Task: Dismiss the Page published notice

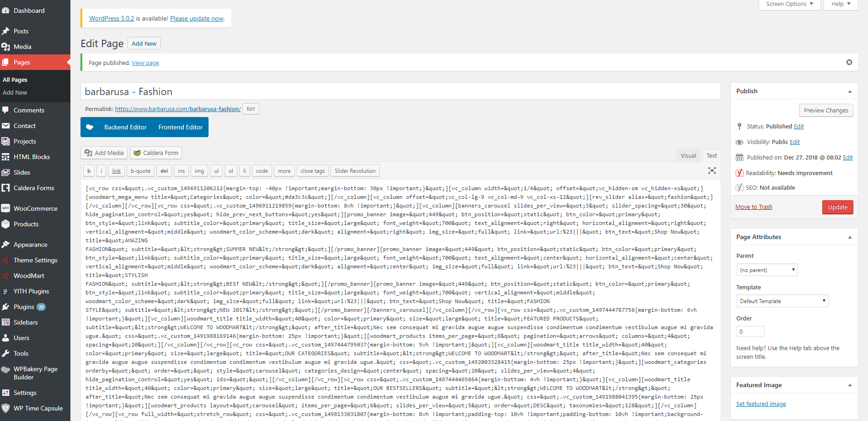Action: 849,62
